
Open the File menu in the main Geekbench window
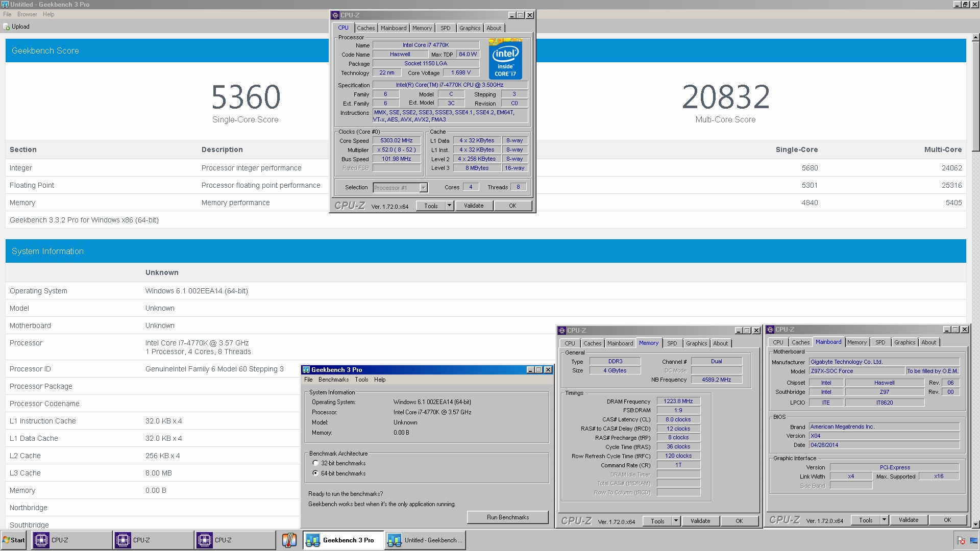(x=7, y=14)
